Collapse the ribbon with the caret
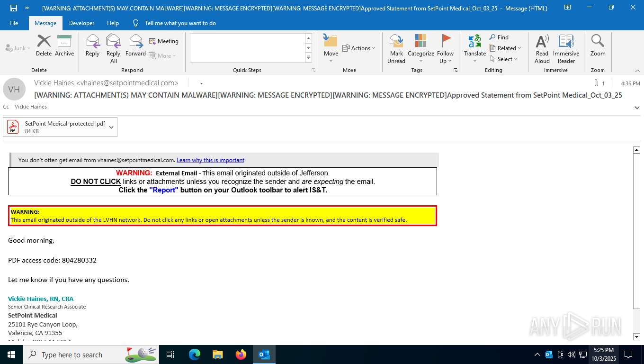 tap(637, 71)
